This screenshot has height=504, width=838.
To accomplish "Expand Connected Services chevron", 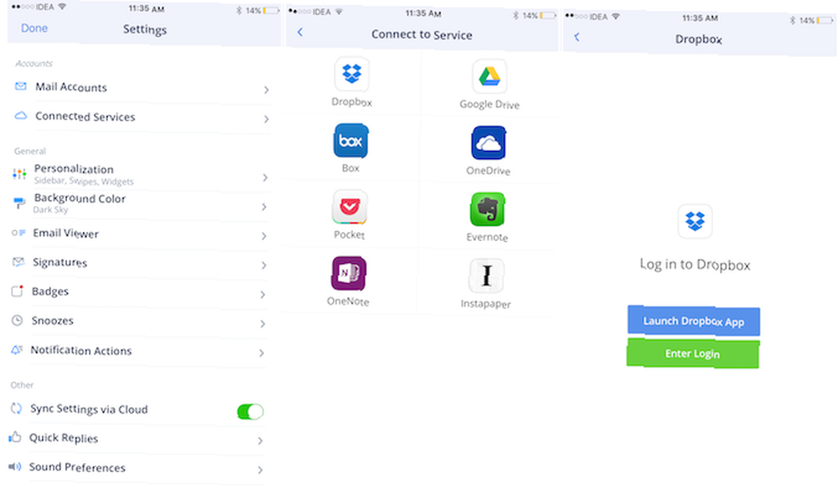I will tap(266, 119).
